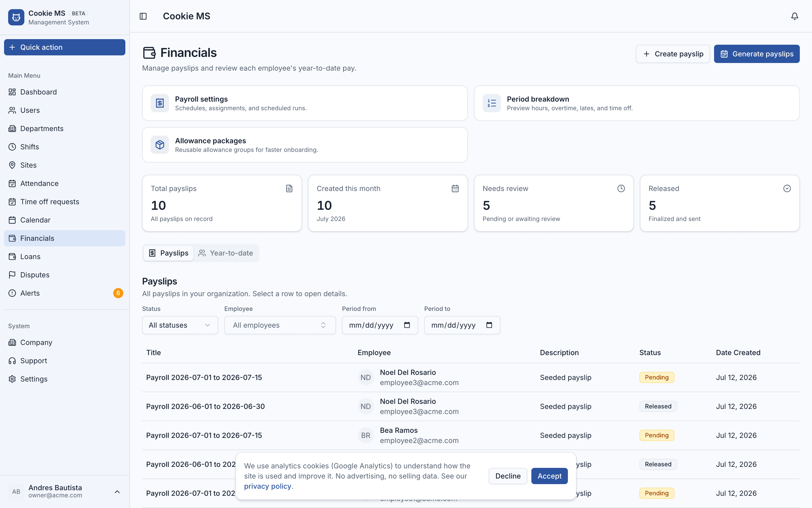This screenshot has height=508, width=812.
Task: Open Sites in main menu
Action: coord(65,165)
